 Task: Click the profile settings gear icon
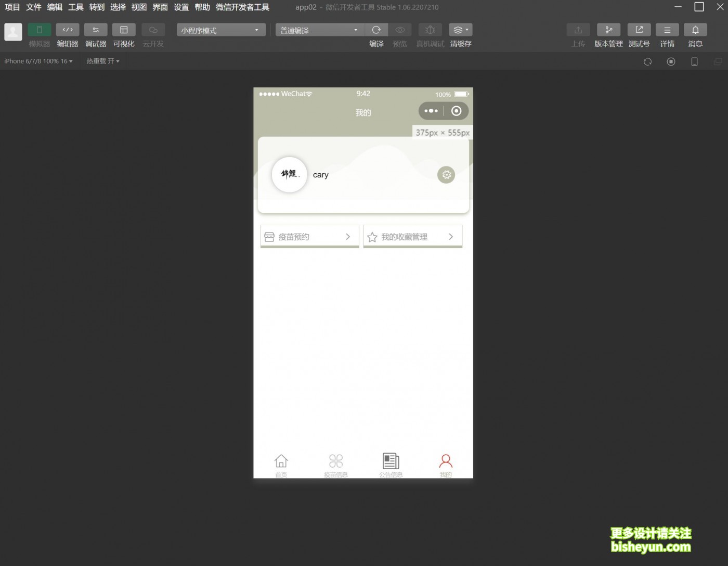[x=446, y=175]
